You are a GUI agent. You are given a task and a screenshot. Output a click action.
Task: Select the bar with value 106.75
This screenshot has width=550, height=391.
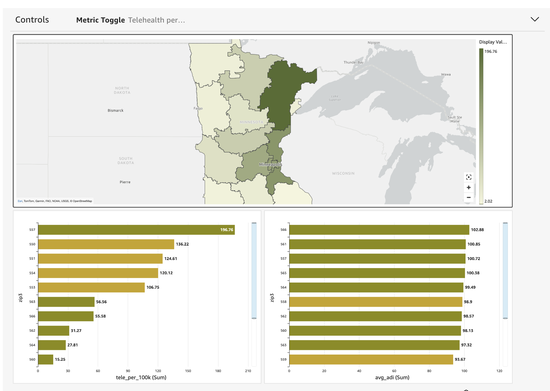pyautogui.click(x=91, y=288)
